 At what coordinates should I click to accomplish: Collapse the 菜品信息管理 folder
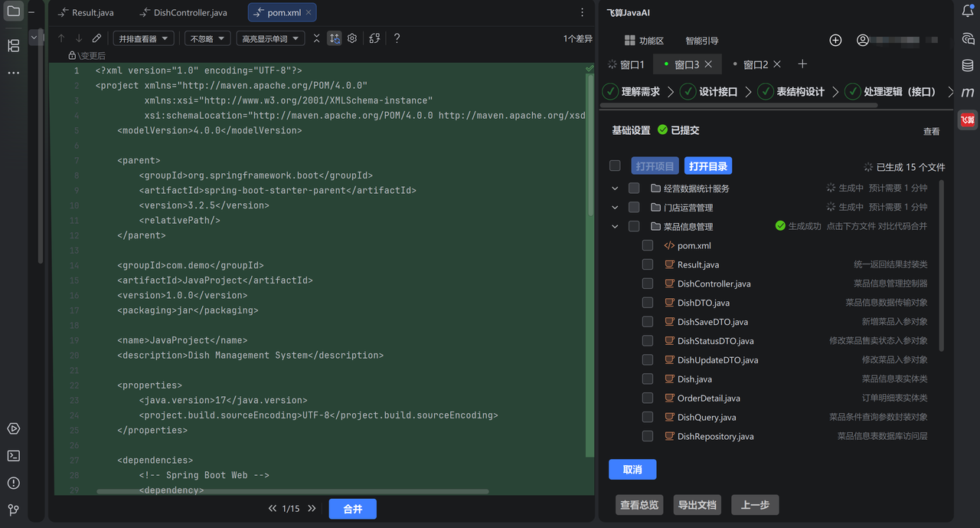[x=615, y=226]
